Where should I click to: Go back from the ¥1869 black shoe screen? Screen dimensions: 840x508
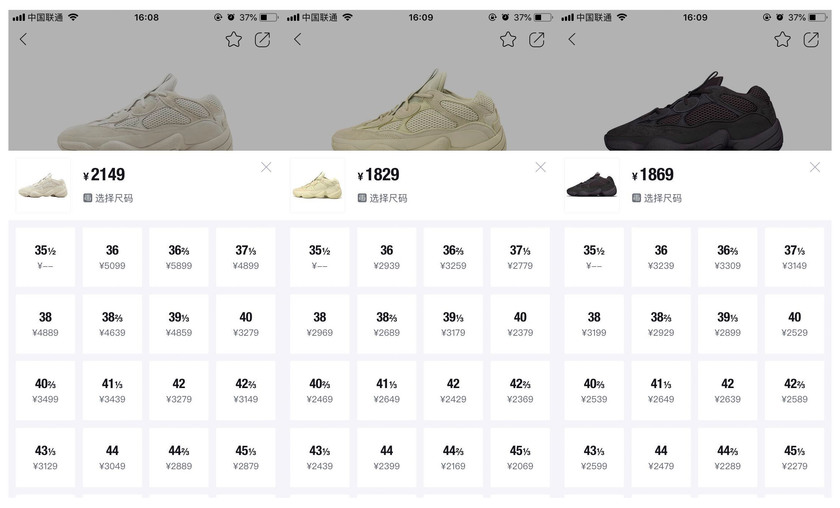[x=572, y=39]
